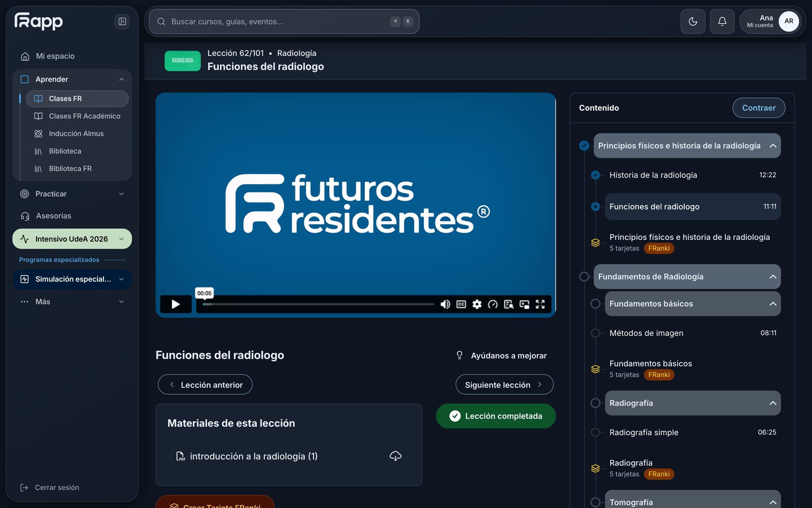Open Inducción Almus
The image size is (812, 508).
point(77,134)
